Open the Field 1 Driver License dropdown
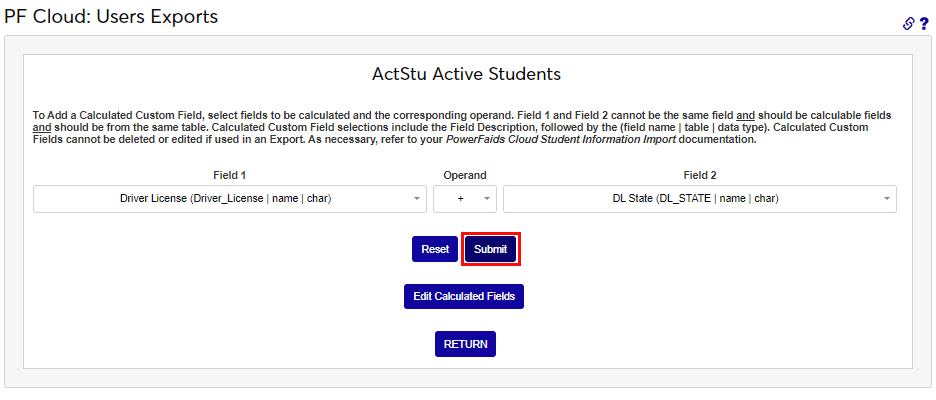 pos(225,199)
